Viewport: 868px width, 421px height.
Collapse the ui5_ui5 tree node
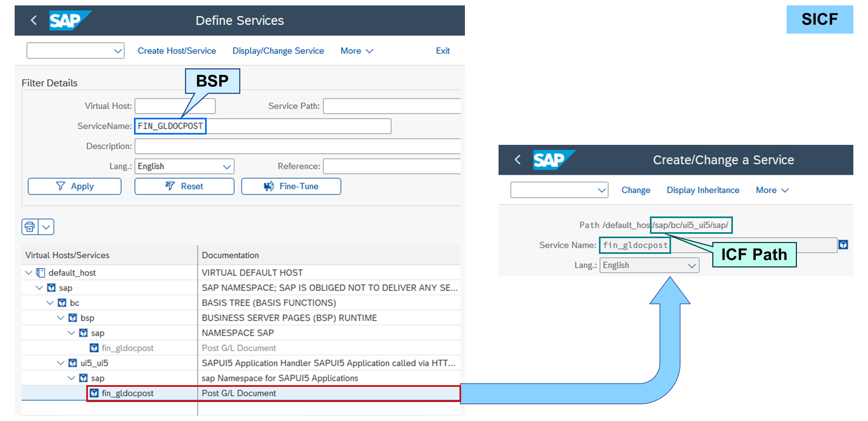61,363
